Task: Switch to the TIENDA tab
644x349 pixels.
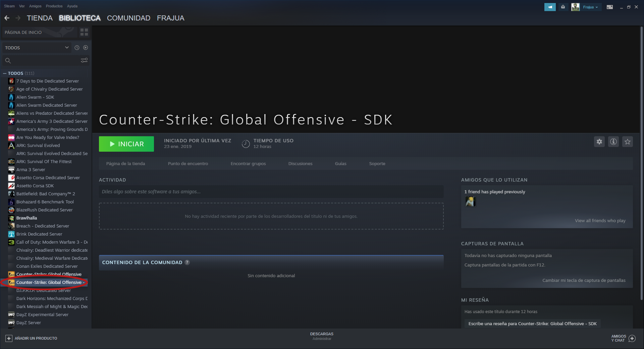Action: [40, 18]
